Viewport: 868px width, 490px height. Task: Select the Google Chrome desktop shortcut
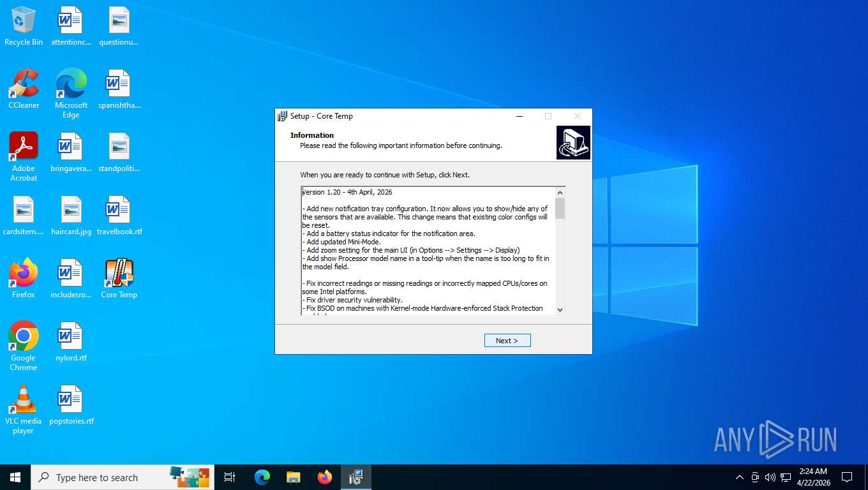click(x=24, y=346)
